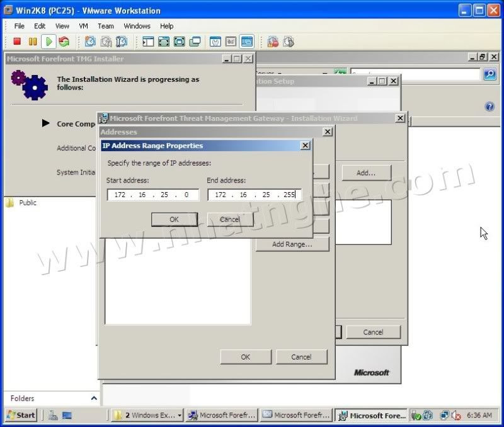Viewport: 504px width, 427px height.
Task: Open the Windows menu
Action: coord(137,26)
